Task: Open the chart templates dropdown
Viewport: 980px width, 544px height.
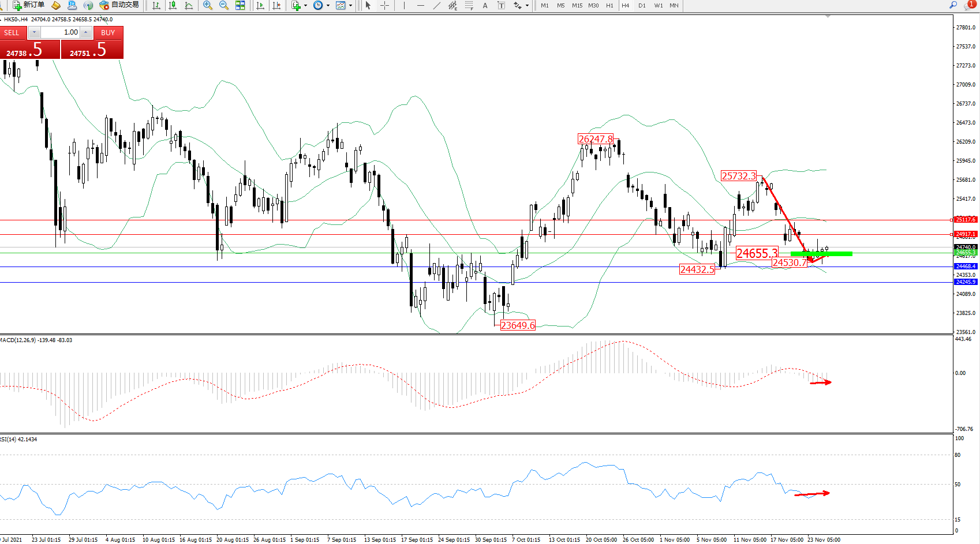Action: tap(350, 6)
